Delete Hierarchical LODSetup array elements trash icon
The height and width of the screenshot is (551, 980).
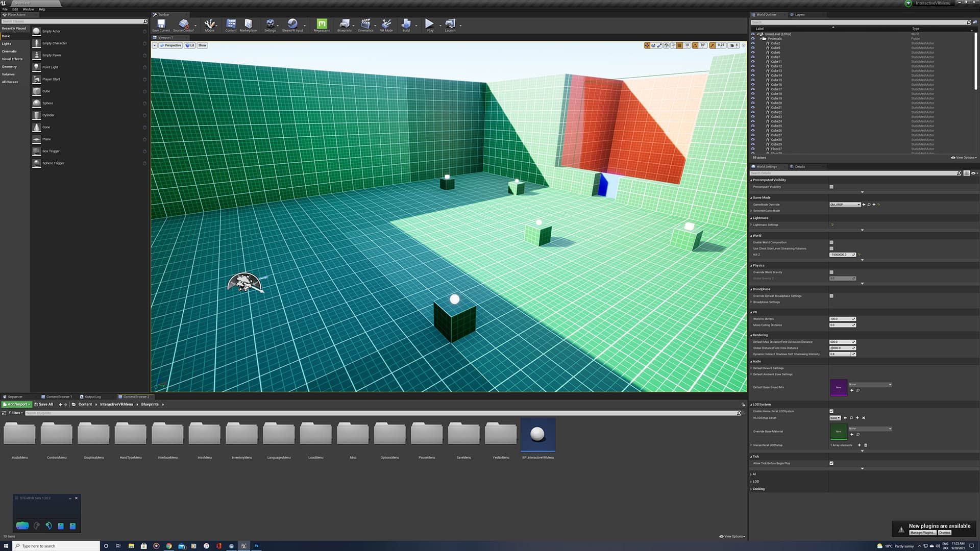coord(866,445)
